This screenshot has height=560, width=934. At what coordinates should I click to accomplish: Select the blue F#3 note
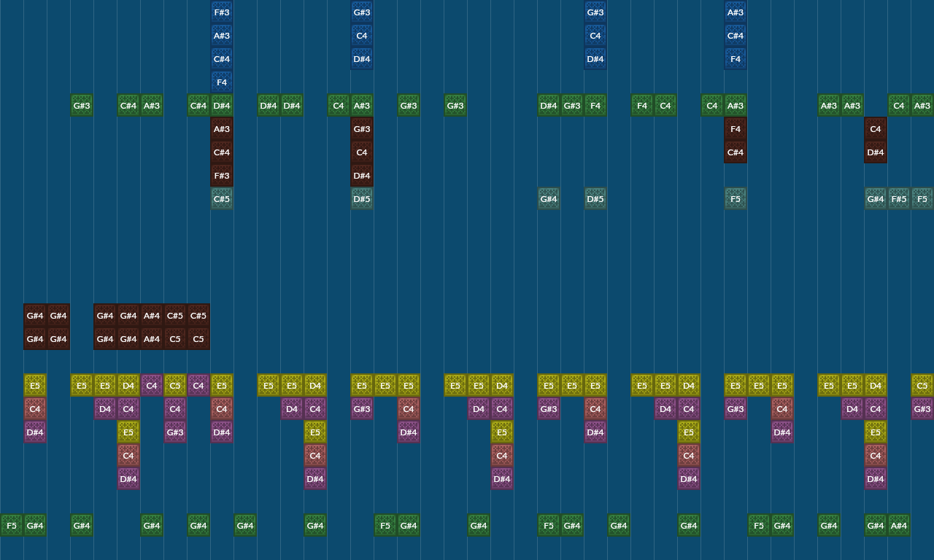pyautogui.click(x=222, y=12)
